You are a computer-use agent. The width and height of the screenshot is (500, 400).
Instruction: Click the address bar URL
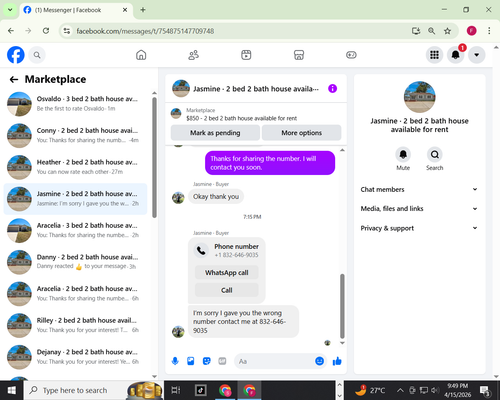(x=145, y=31)
